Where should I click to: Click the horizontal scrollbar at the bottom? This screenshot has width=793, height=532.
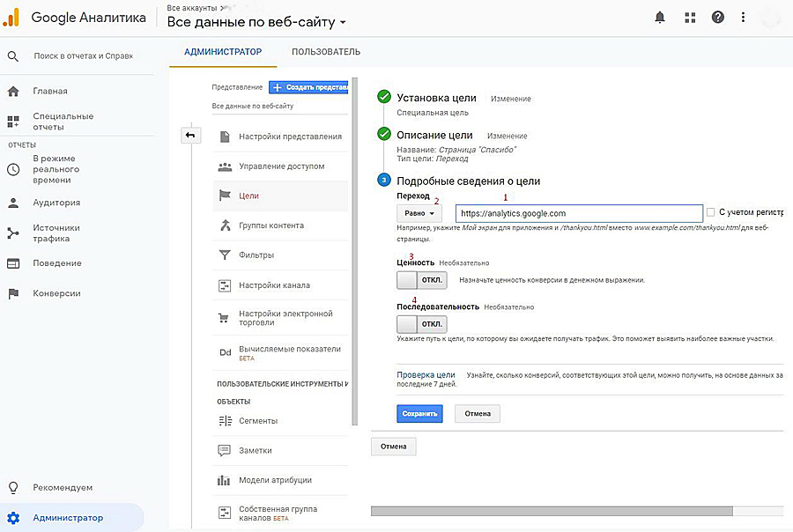click(552, 511)
